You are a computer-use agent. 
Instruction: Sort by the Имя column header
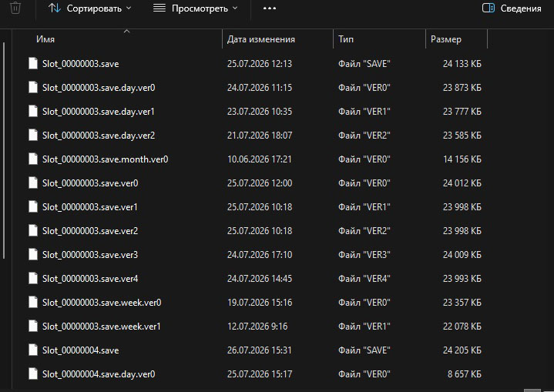(x=45, y=39)
